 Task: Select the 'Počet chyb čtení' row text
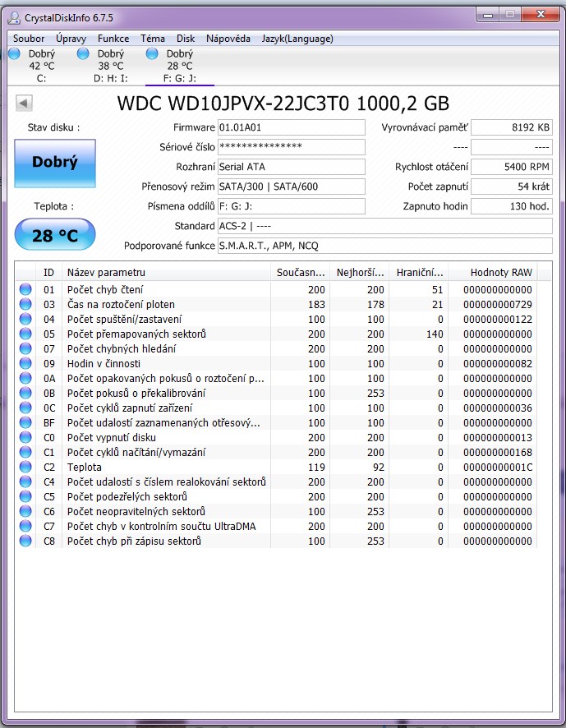[x=105, y=290]
